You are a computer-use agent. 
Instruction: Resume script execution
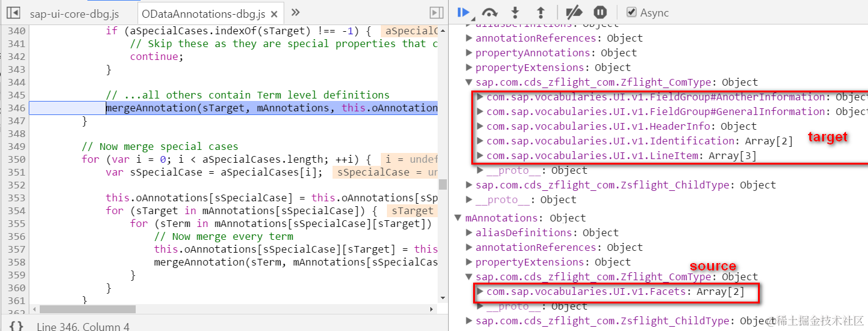pyautogui.click(x=464, y=12)
